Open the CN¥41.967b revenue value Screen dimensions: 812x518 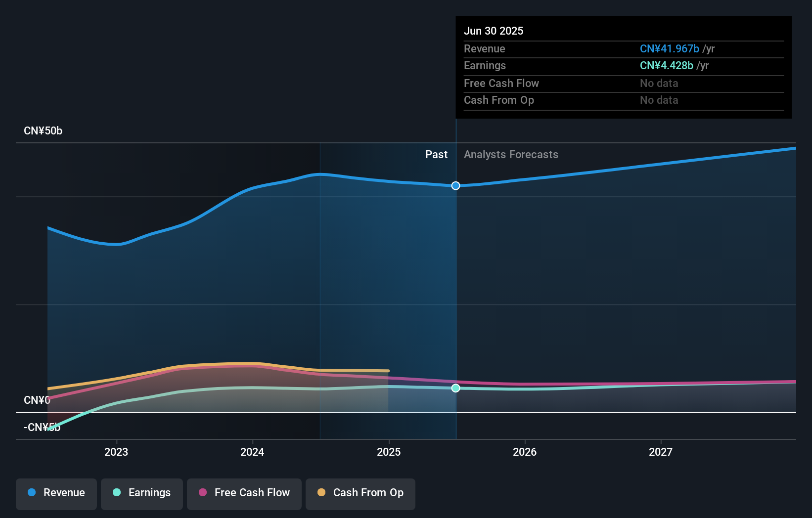670,48
